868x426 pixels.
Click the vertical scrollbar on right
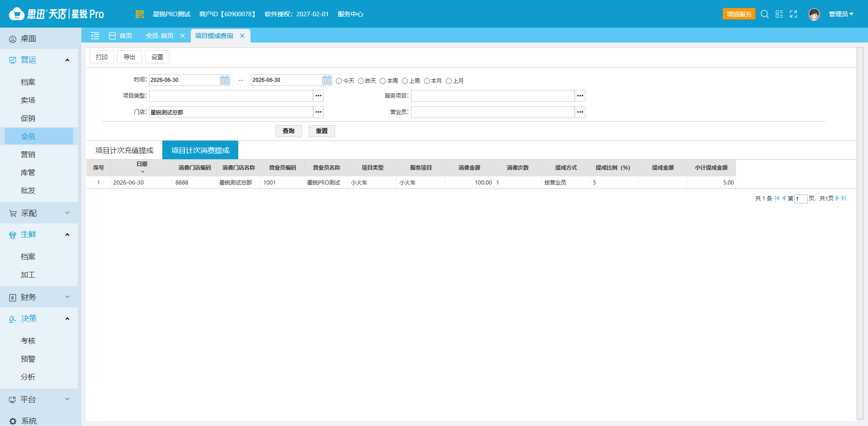(860, 233)
